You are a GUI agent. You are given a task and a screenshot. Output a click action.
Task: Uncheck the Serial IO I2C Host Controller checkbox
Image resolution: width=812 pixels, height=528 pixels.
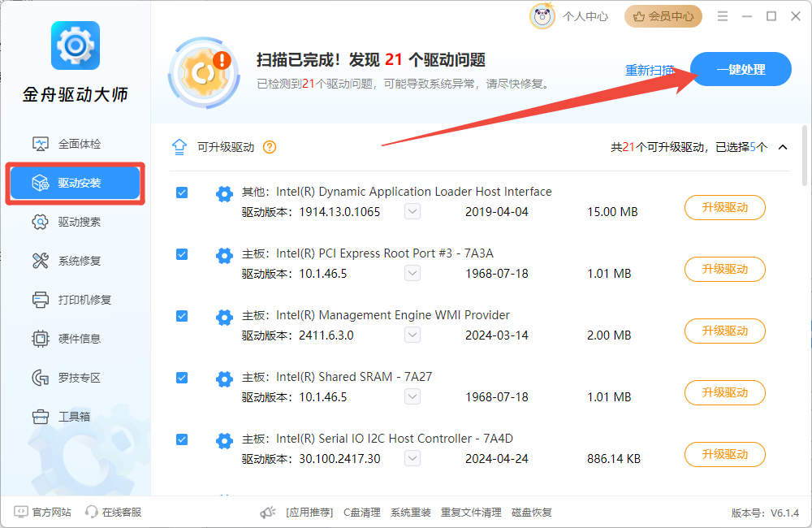(182, 439)
